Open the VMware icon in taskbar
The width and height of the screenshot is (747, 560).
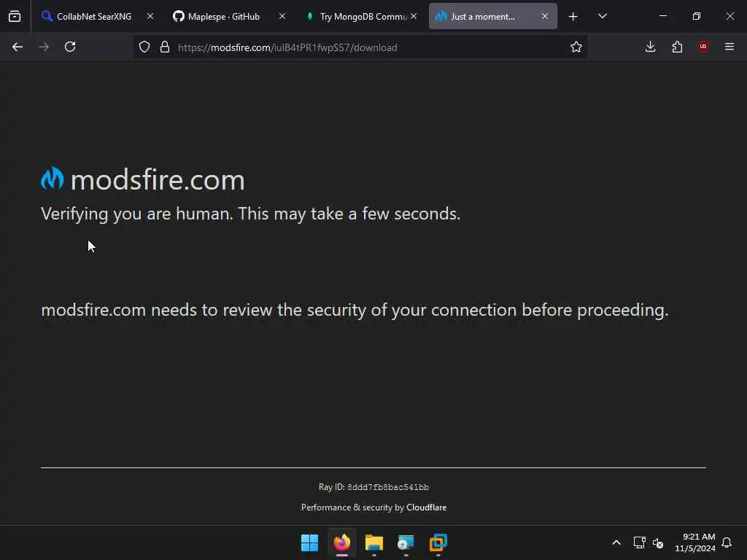pos(438,542)
